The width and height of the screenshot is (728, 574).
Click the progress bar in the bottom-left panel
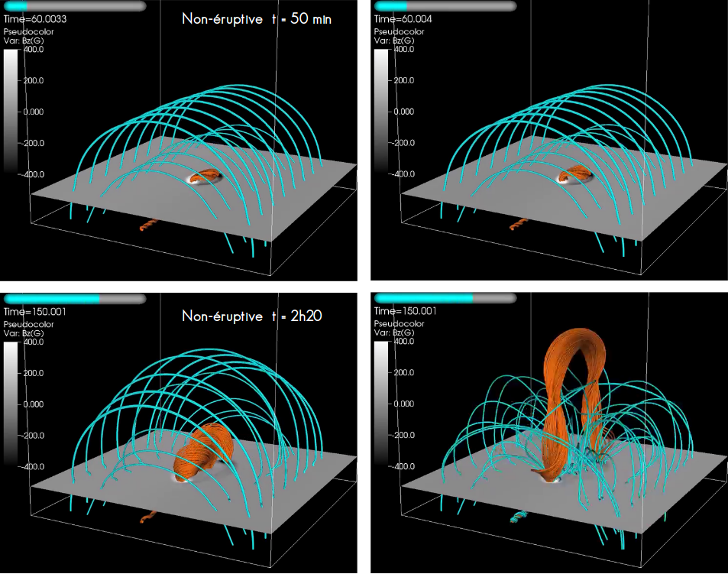[74, 299]
